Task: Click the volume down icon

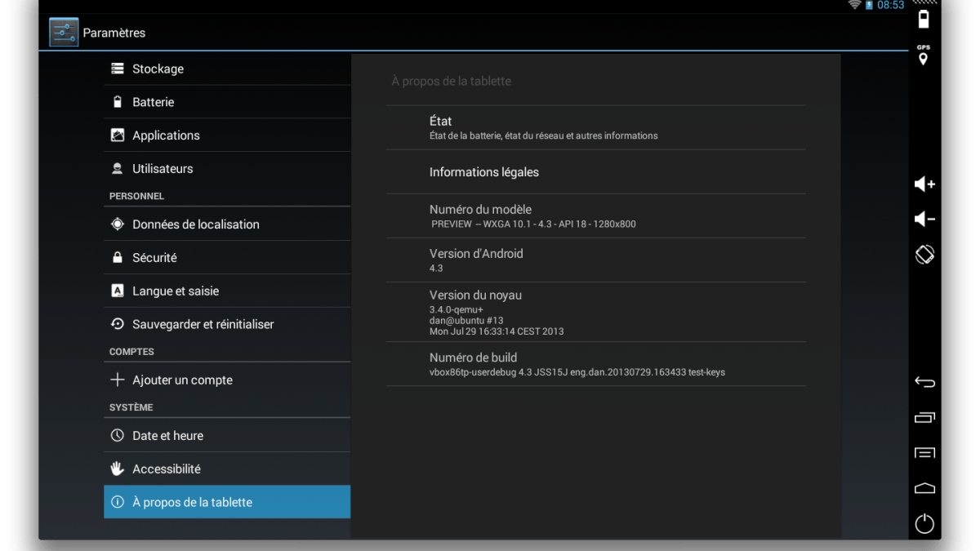Action: click(924, 219)
